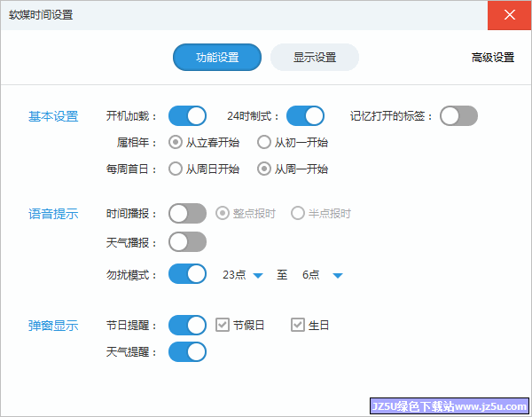The image size is (532, 417).
Task: Disable the 节日提醒 toggle
Action: (x=187, y=325)
